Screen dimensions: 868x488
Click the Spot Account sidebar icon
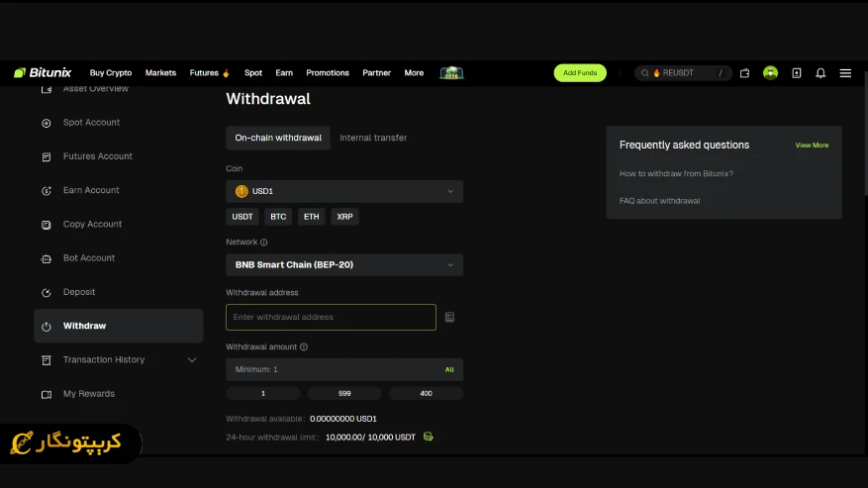[x=47, y=123]
